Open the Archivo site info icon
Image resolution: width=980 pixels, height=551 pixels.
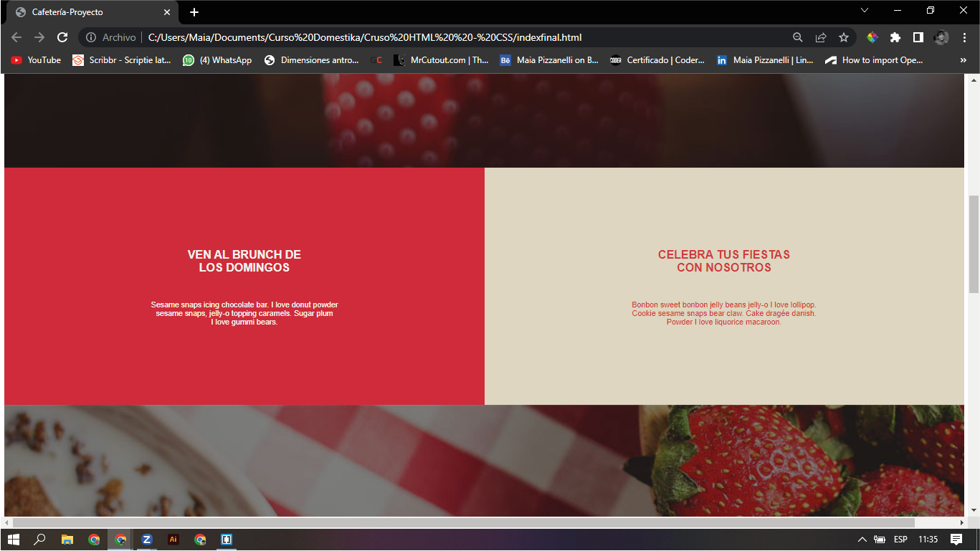point(91,37)
